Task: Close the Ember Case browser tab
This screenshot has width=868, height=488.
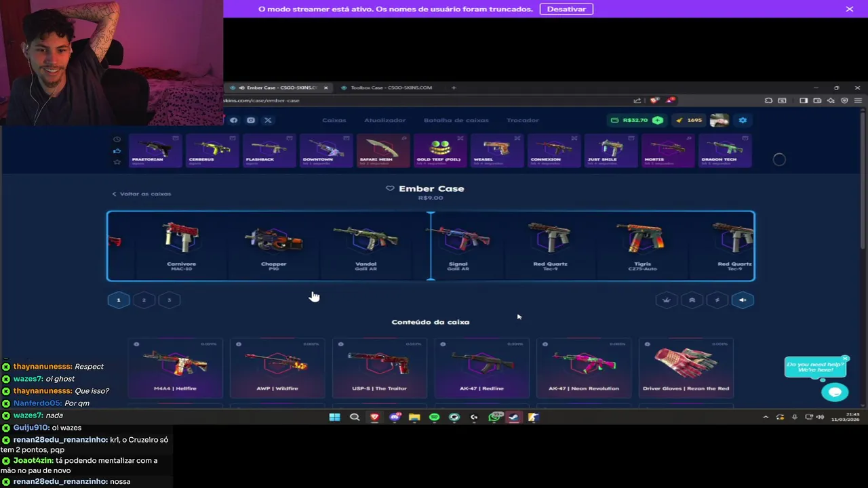Action: [325, 87]
